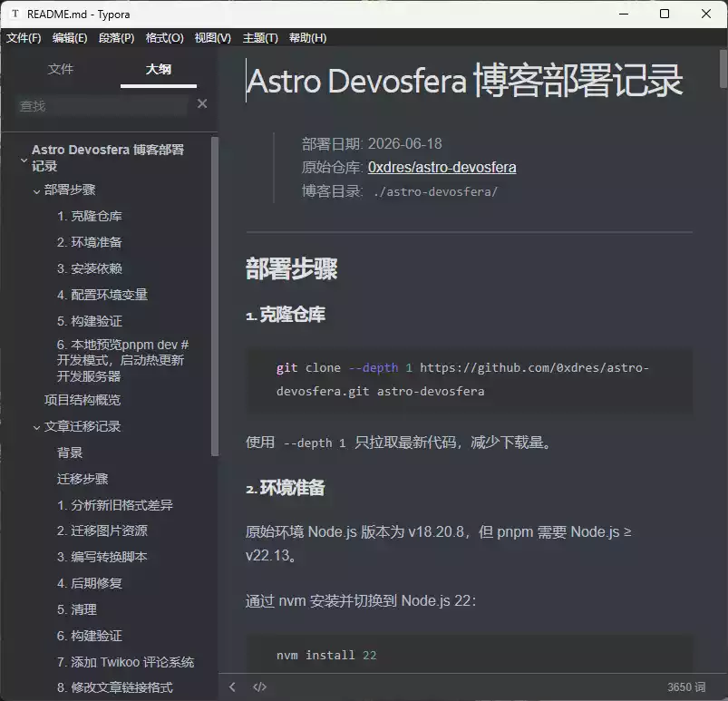Image resolution: width=728 pixels, height=701 pixels.
Task: Jump to outline item 6. 本地预览pnpm dev
Action: pyautogui.click(x=122, y=361)
